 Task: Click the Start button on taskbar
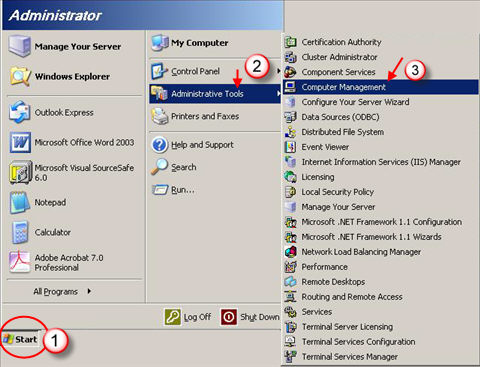(21, 339)
